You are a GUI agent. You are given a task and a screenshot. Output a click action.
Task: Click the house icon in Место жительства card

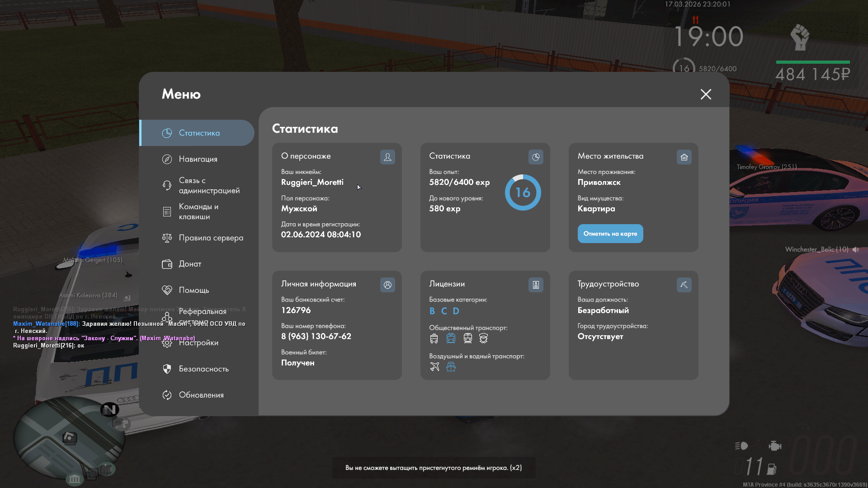684,157
